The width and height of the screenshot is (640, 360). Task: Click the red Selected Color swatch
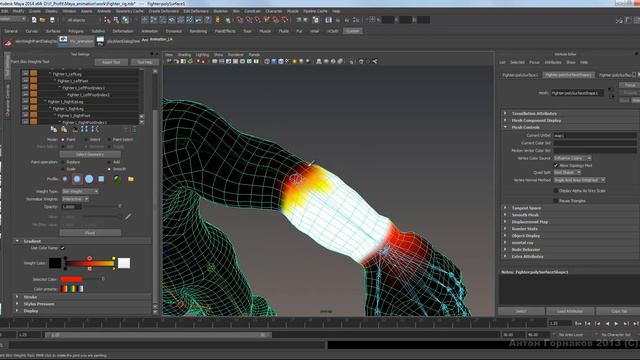tap(71, 279)
